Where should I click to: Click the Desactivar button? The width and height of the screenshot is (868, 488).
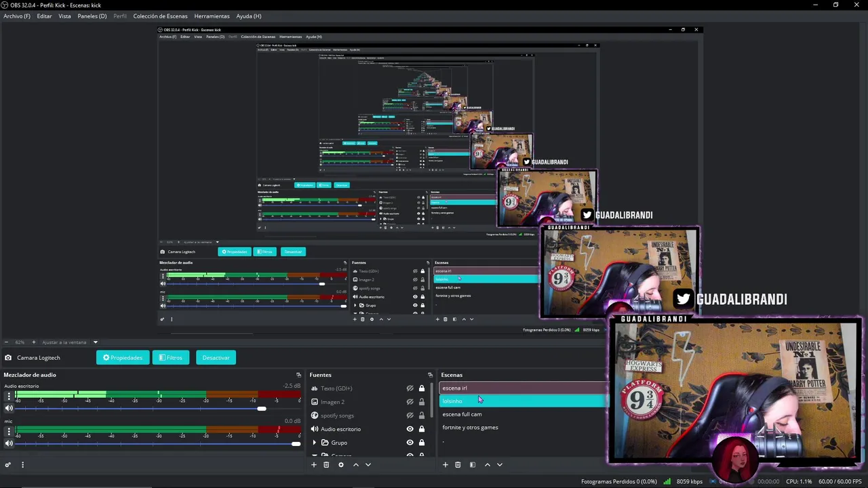[216, 357]
